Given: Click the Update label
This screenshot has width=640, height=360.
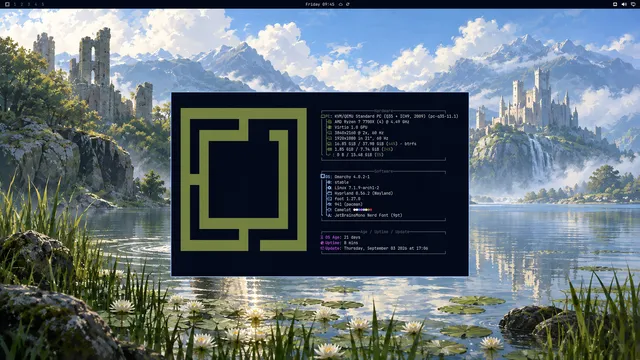Looking at the screenshot, I should click(333, 248).
